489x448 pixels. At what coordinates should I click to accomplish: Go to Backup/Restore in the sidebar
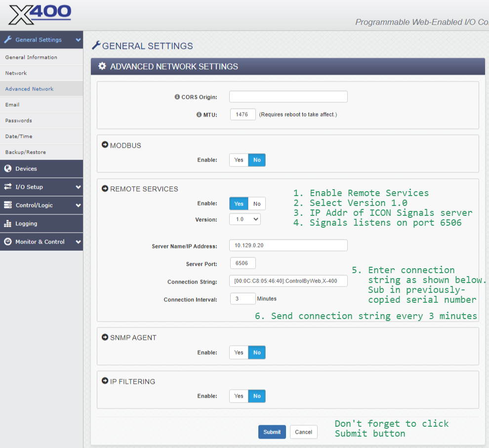pyautogui.click(x=26, y=152)
